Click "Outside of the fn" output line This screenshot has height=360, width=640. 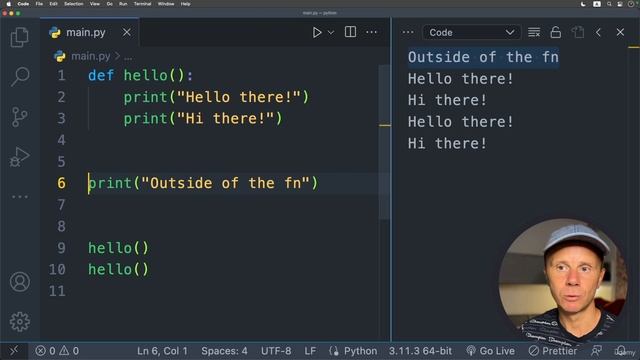483,57
